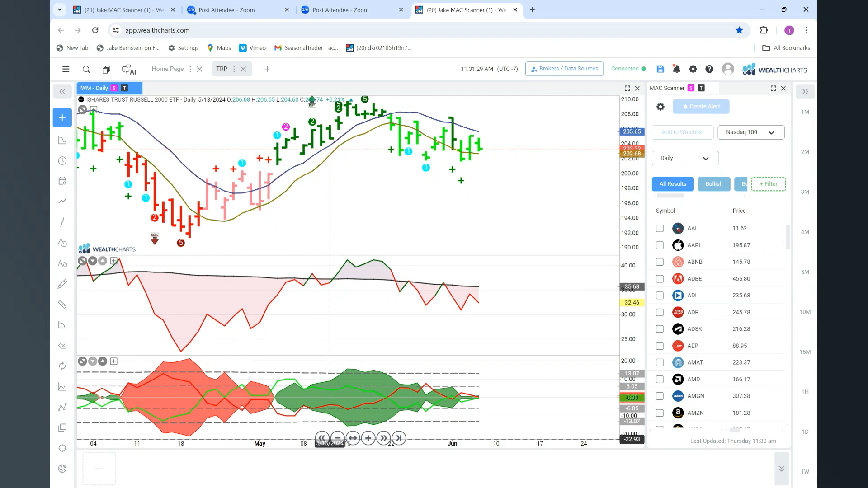Open the All Bookmarks folder

(786, 48)
